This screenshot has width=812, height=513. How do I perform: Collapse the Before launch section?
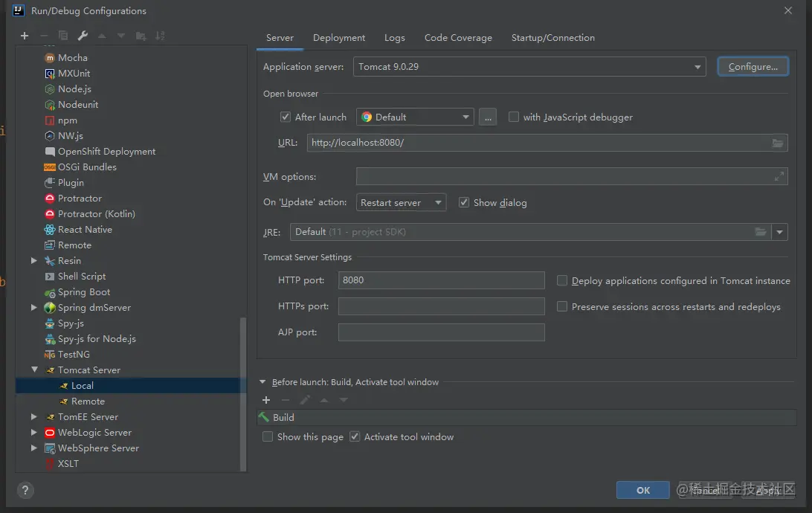[262, 382]
